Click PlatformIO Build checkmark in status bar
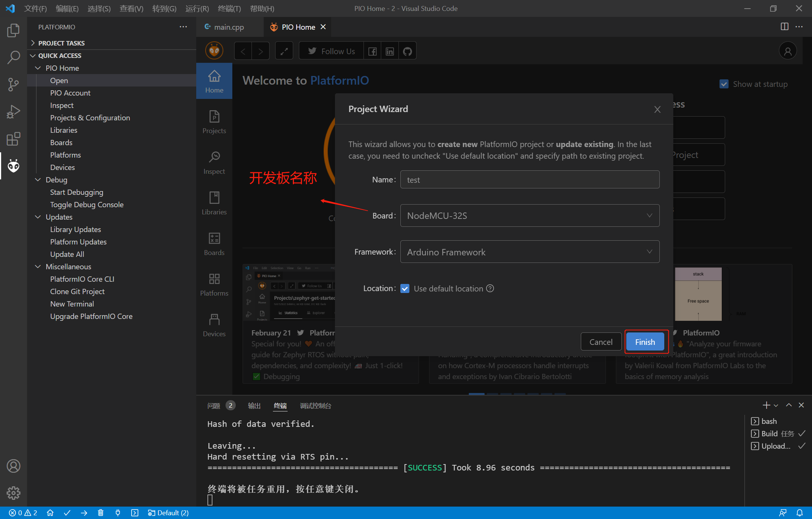Screen dimensions: 812x519 (67, 513)
